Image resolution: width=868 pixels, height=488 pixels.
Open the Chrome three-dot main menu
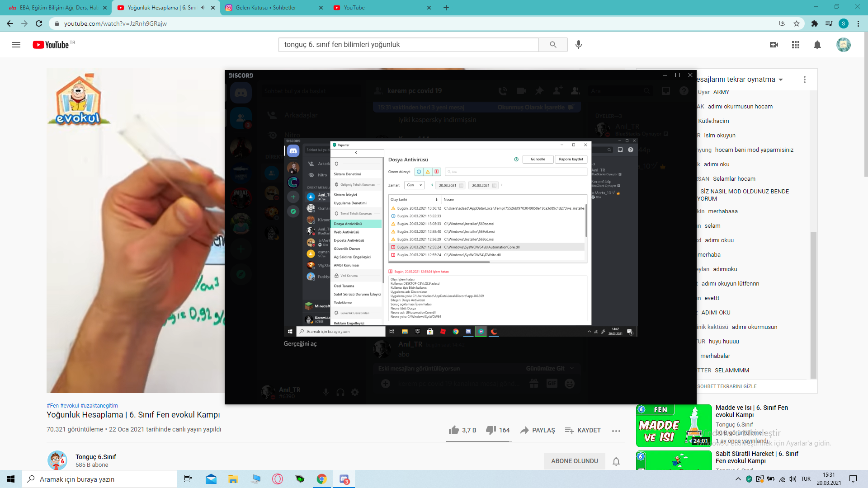[x=858, y=23]
